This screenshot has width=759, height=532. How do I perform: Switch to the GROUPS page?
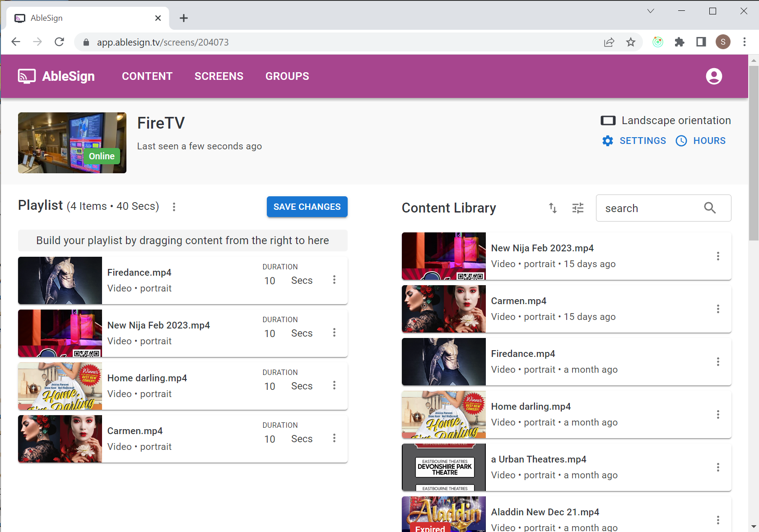click(287, 76)
